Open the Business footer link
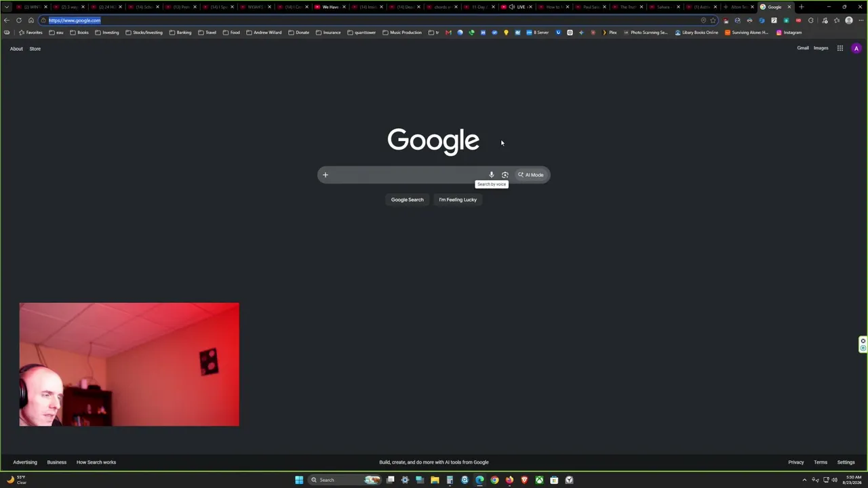This screenshot has width=868, height=488. tap(57, 462)
